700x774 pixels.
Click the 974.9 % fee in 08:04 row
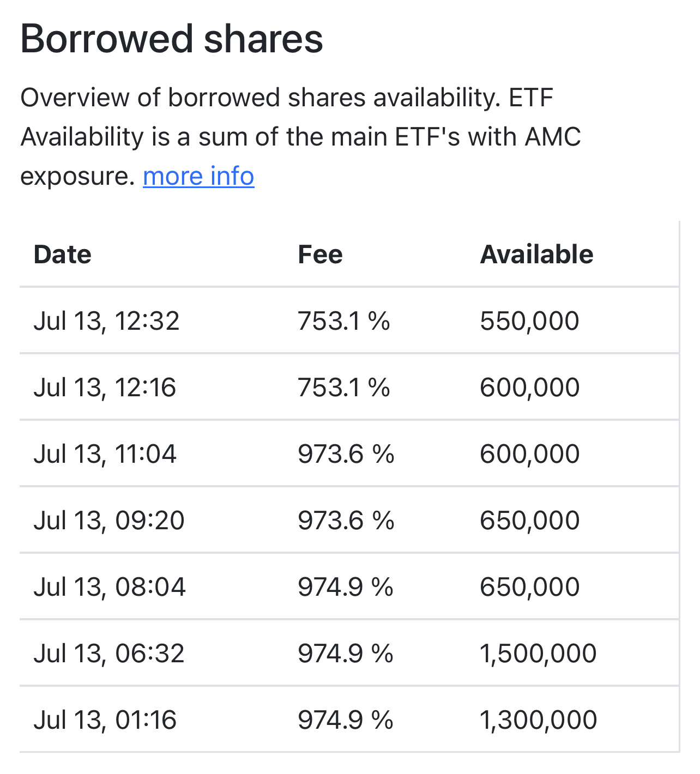point(345,586)
